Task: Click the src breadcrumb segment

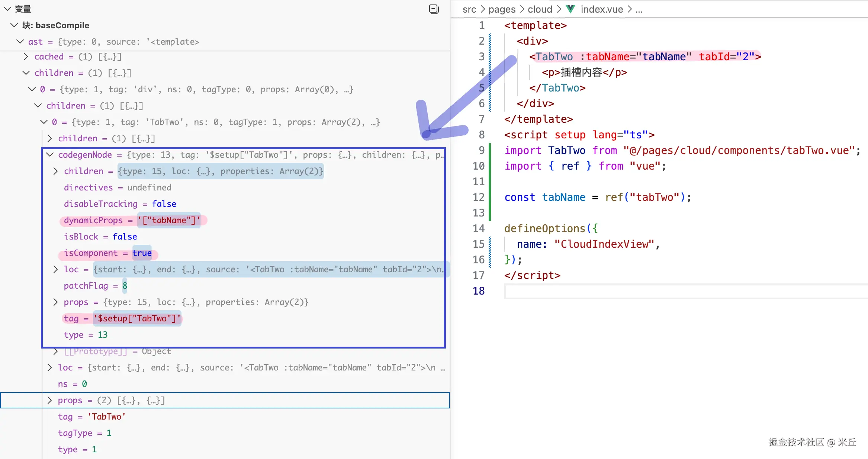Action: (x=469, y=9)
